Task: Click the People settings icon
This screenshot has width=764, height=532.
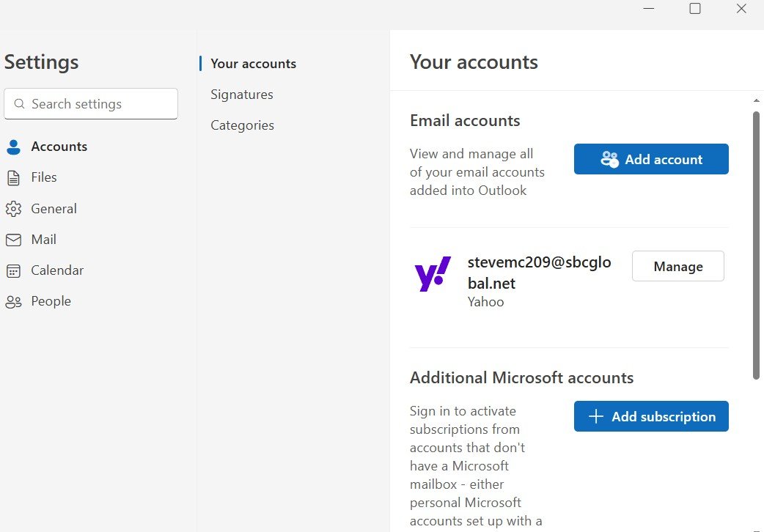Action: coord(13,301)
